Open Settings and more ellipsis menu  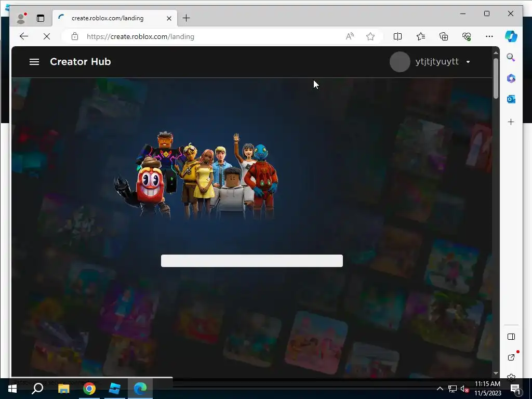tap(489, 36)
